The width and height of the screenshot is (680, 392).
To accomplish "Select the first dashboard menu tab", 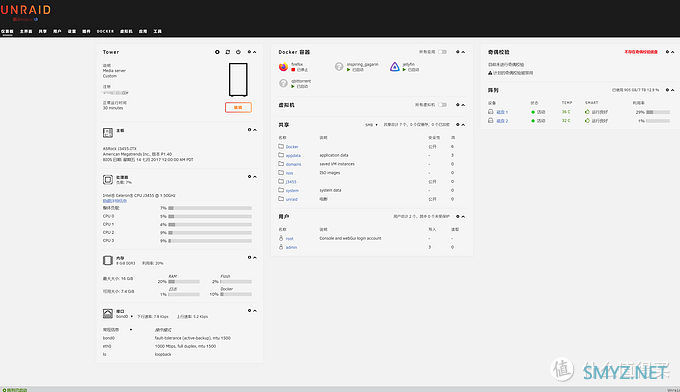I will (7, 31).
